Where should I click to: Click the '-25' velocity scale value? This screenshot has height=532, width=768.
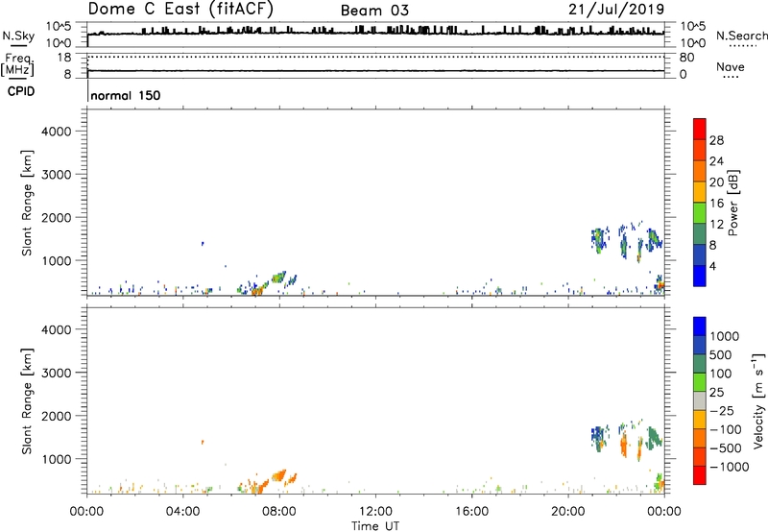coord(723,410)
